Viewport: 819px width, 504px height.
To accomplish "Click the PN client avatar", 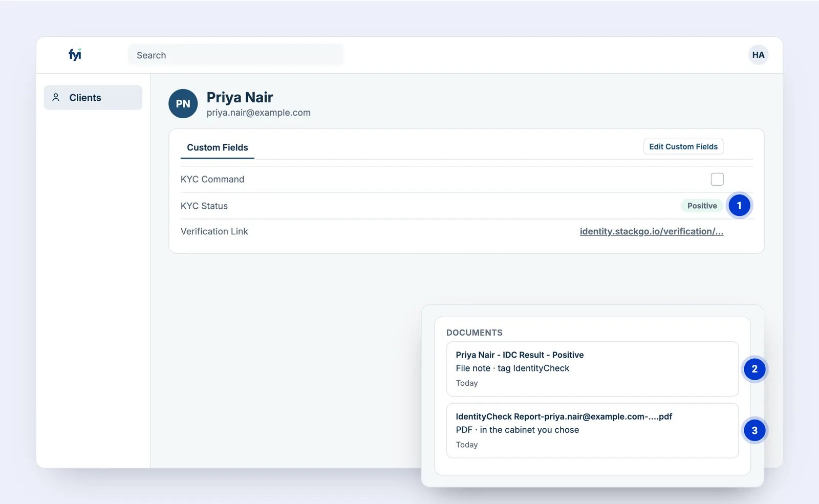I will pyautogui.click(x=183, y=103).
